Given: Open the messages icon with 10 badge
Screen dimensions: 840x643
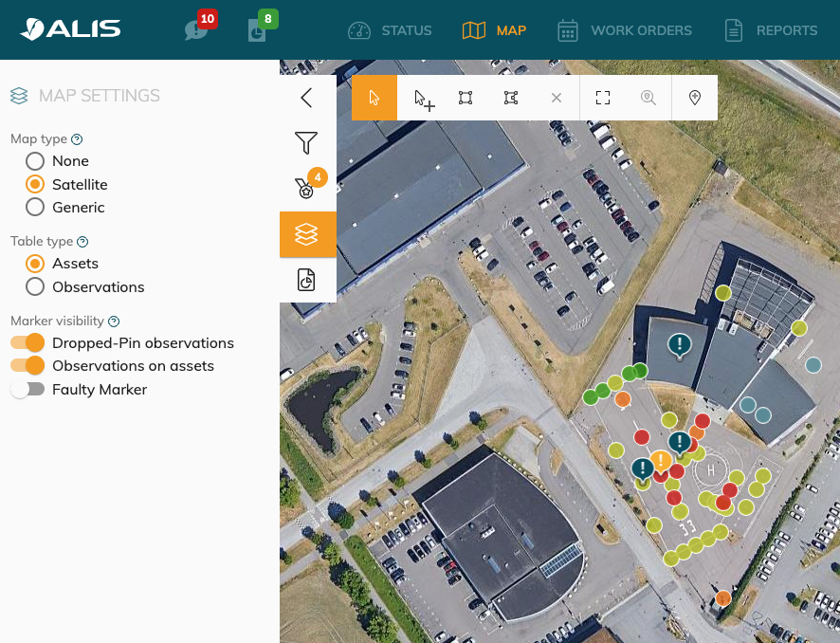Looking at the screenshot, I should (196, 30).
